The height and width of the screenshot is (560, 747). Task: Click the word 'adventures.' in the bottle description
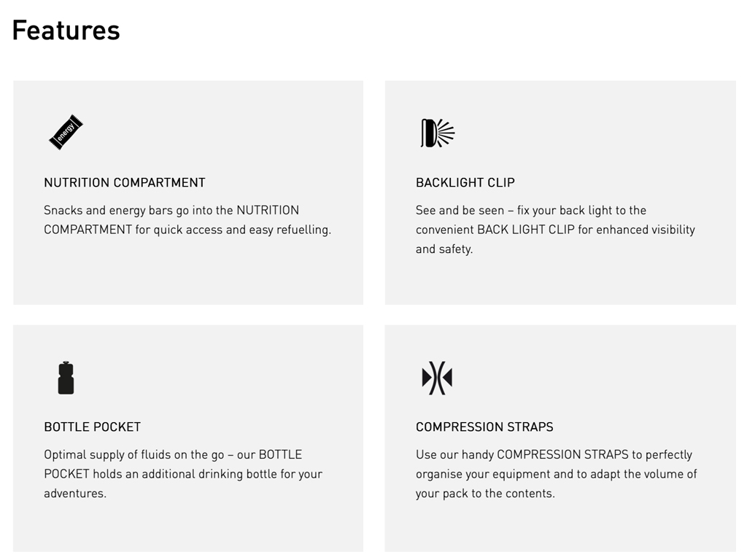click(x=75, y=493)
